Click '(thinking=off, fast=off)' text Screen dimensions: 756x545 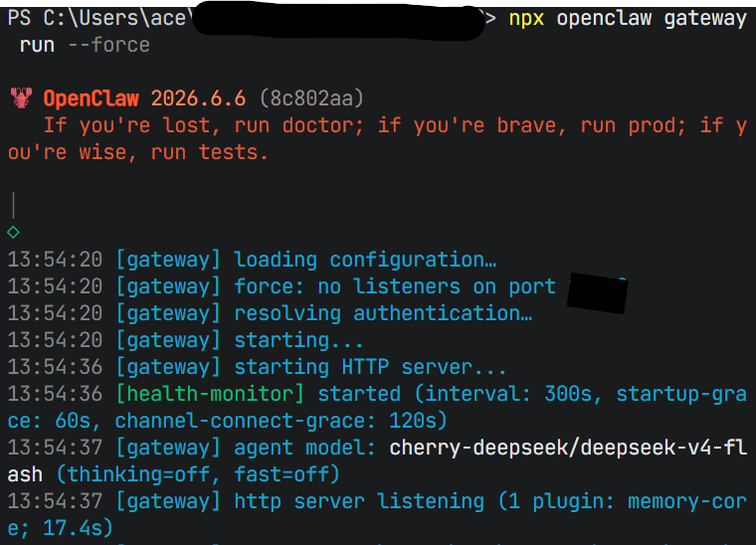[198, 475]
